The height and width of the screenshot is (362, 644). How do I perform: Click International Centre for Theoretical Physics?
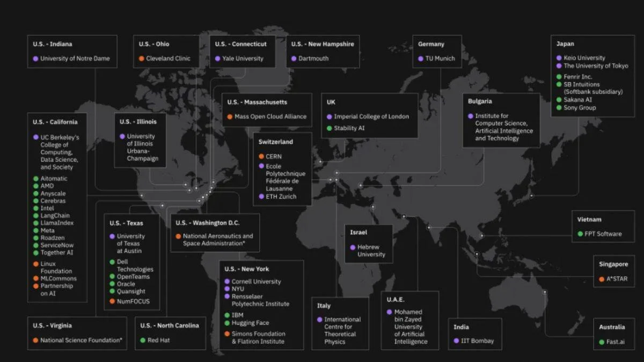point(339,331)
